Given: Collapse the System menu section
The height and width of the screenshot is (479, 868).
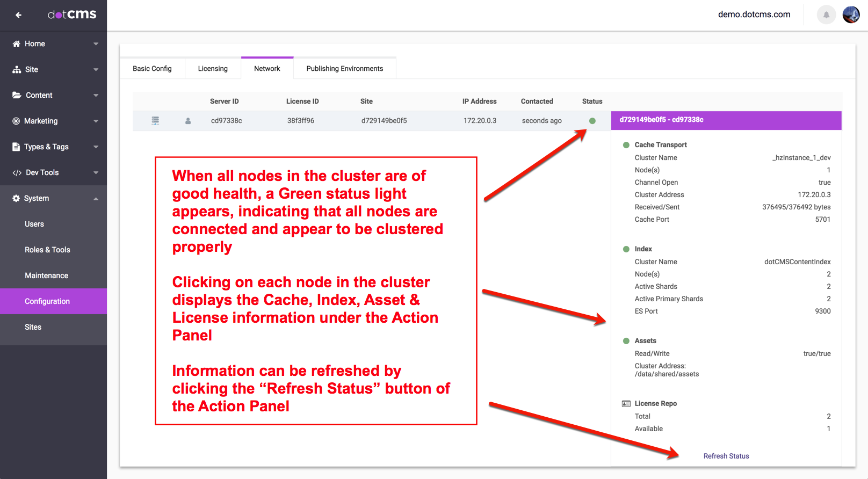Looking at the screenshot, I should point(96,199).
